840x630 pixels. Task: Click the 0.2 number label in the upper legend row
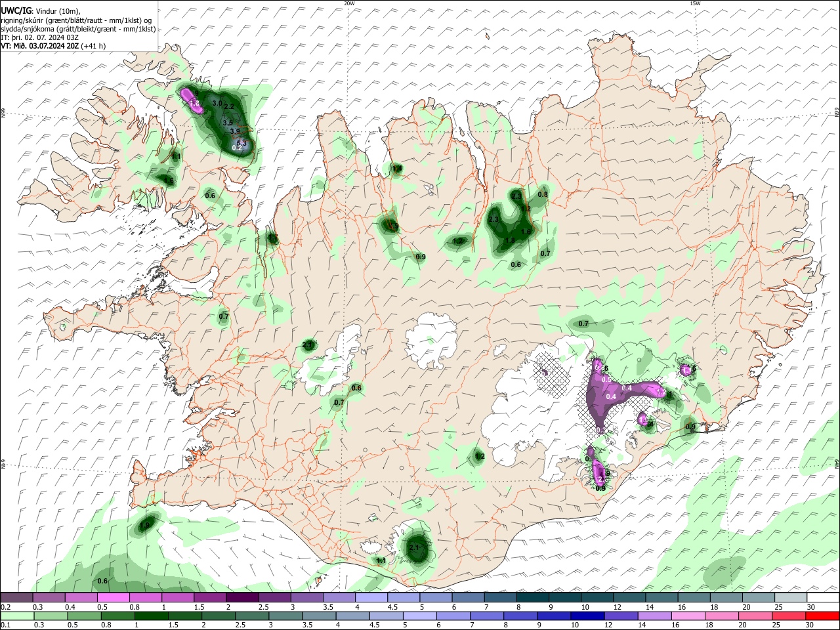tap(5, 607)
